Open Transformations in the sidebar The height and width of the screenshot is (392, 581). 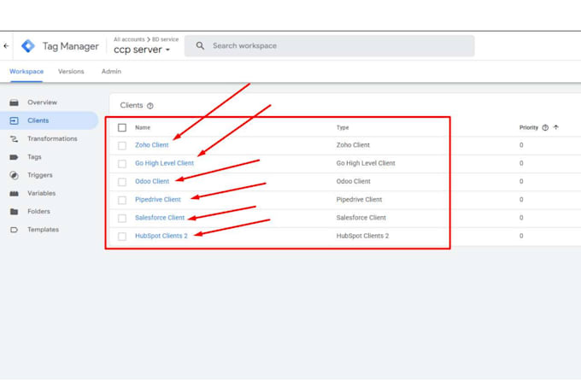click(52, 138)
